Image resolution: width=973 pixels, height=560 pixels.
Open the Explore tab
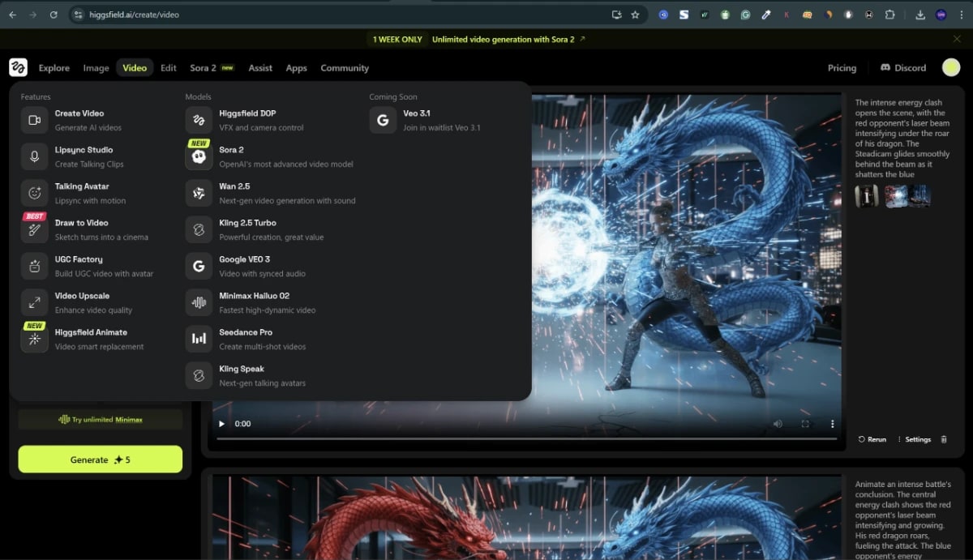coord(54,68)
